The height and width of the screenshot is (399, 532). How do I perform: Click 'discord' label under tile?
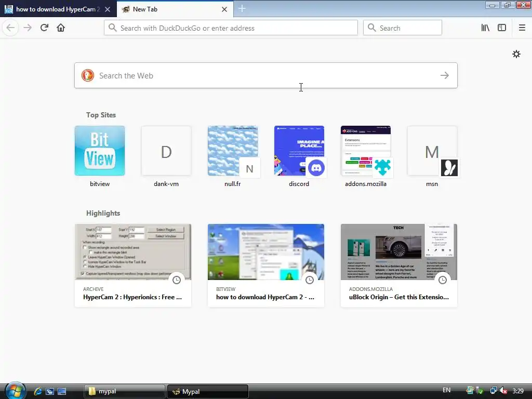299,184
